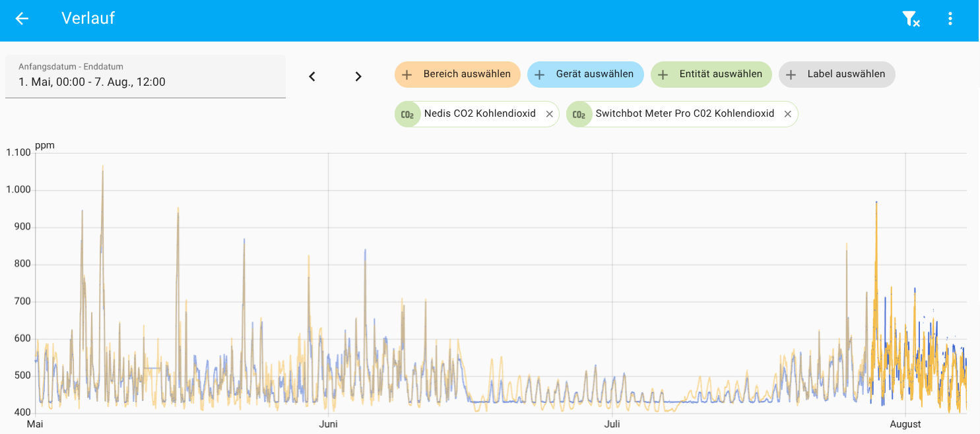
Task: Advance to next date range
Action: (x=358, y=77)
